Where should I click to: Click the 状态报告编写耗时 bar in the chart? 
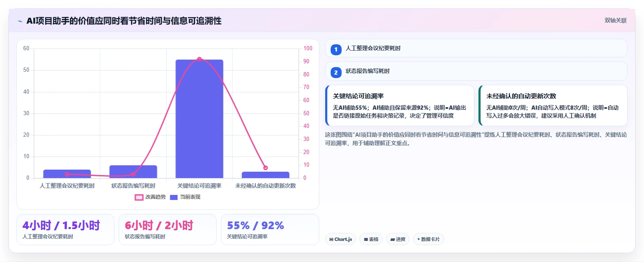click(133, 172)
